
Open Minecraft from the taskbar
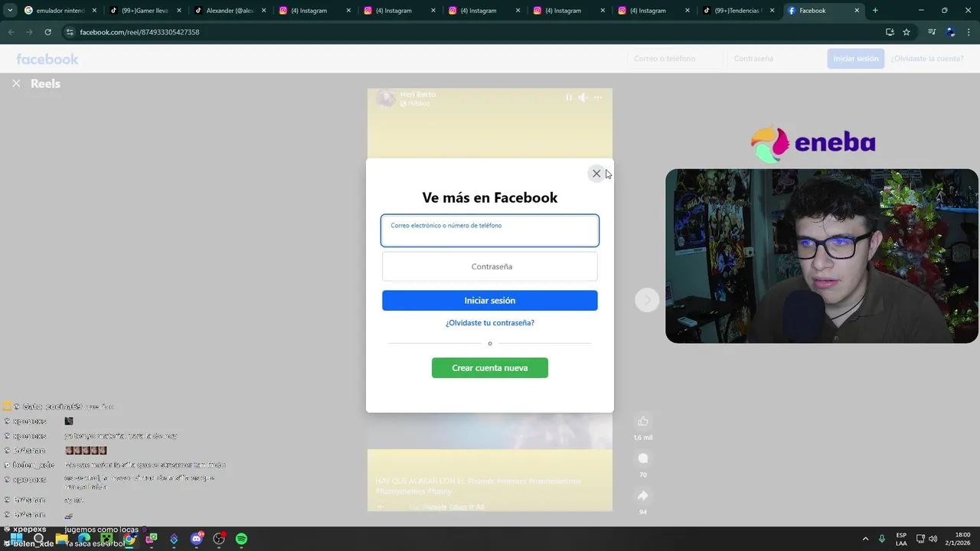[x=106, y=539]
